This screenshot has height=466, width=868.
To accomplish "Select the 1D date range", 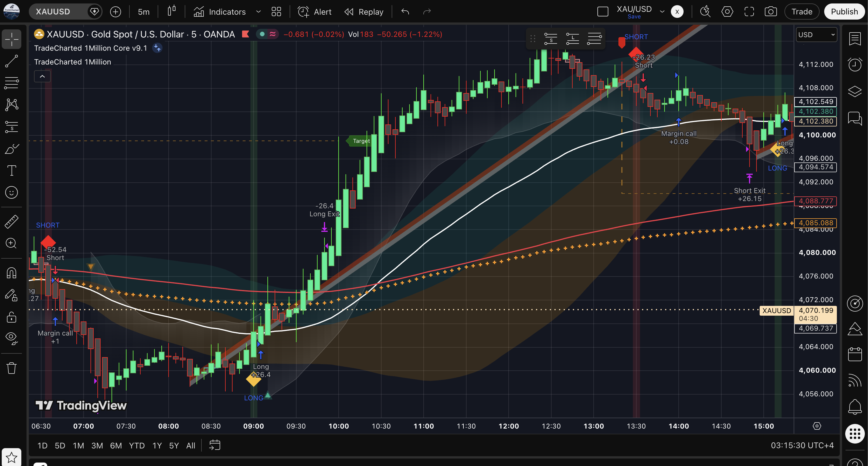I will (42, 446).
